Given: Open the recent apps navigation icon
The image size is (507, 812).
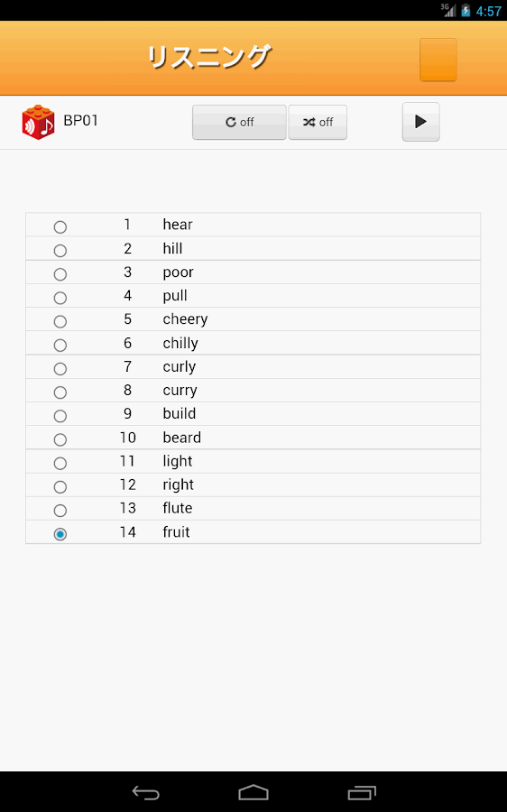Looking at the screenshot, I should click(x=362, y=792).
